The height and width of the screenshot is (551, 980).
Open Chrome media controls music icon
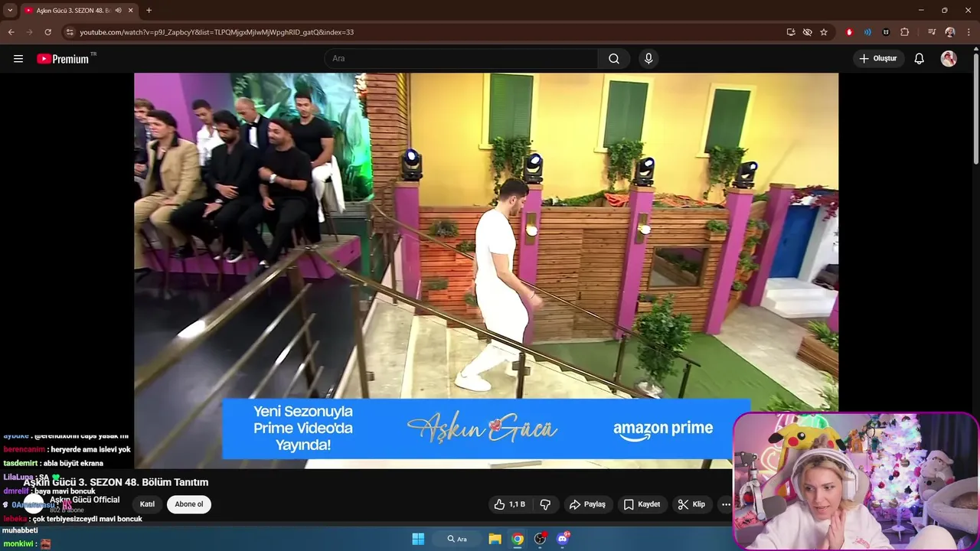[x=932, y=32]
